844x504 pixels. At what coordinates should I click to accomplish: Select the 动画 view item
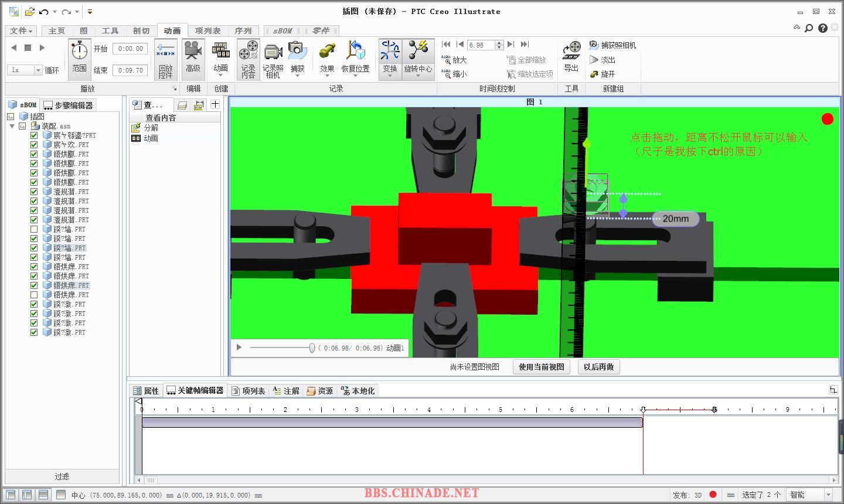coord(151,138)
